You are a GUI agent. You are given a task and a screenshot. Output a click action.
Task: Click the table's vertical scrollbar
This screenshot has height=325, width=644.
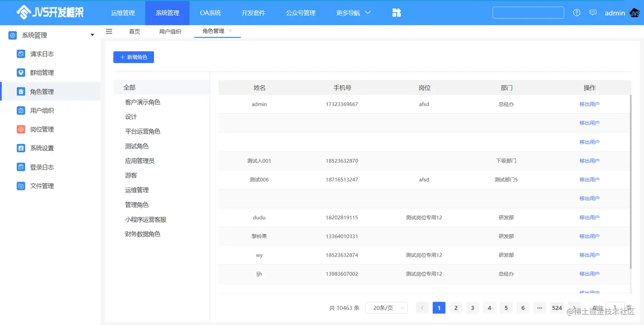631,182
